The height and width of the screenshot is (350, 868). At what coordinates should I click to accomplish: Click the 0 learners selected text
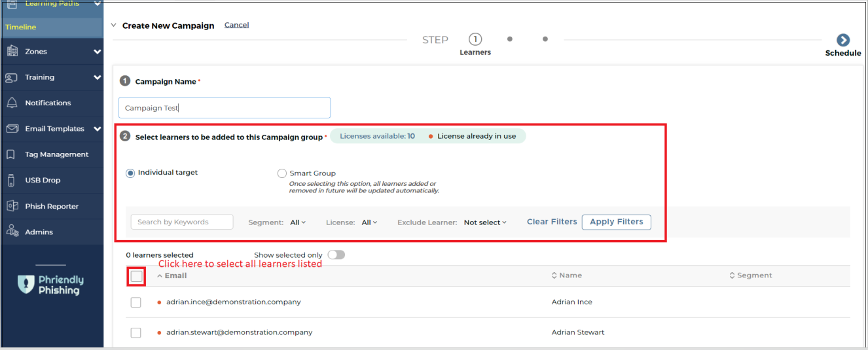[x=160, y=255]
